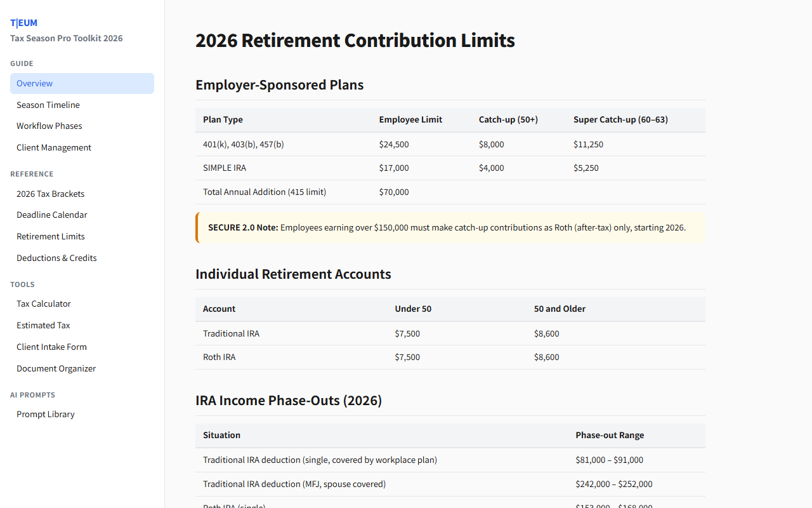
Task: Click the Tax Season Pro Toolkit title
Action: click(x=67, y=38)
